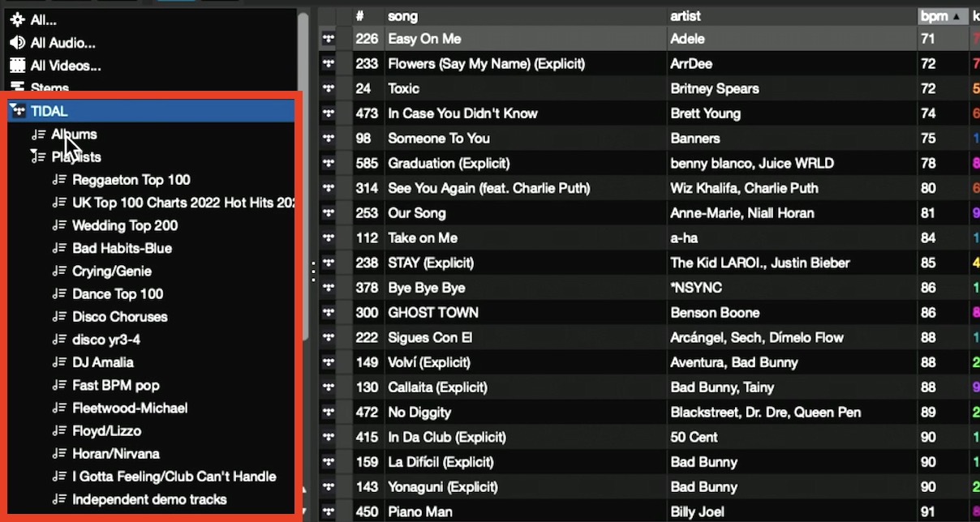Click the crate icon next to Dance Top 100
This screenshot has width=980, height=522.
pos(60,293)
